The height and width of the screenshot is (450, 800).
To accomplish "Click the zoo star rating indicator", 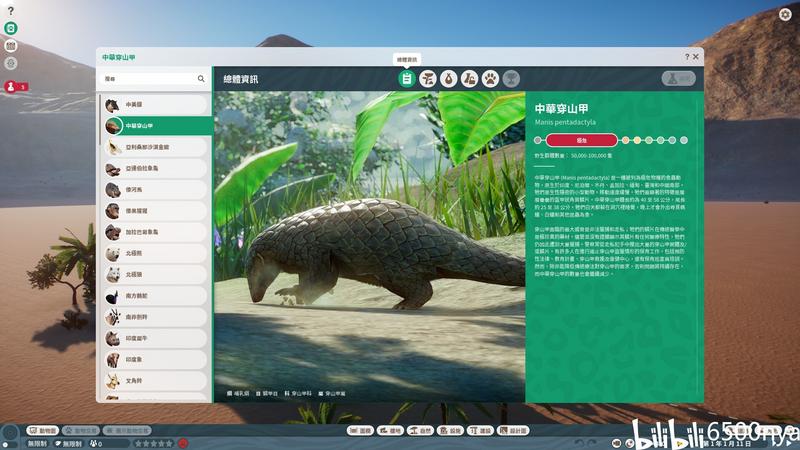I will click(154, 443).
